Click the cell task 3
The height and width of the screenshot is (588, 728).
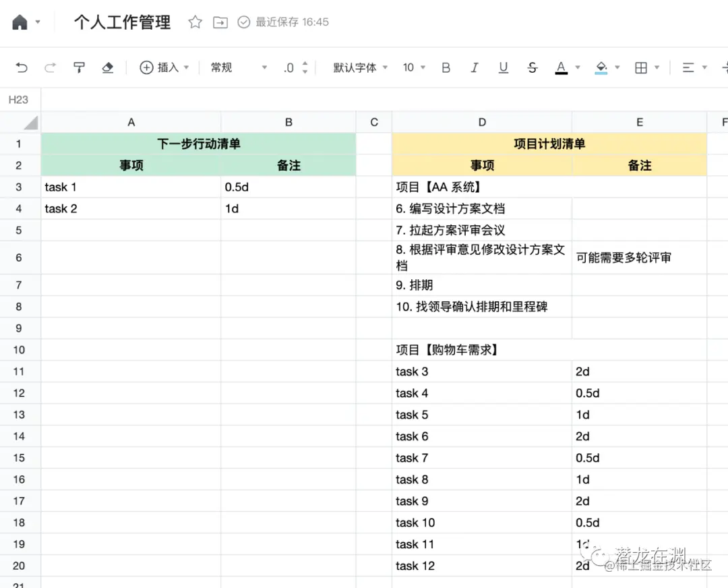(482, 372)
